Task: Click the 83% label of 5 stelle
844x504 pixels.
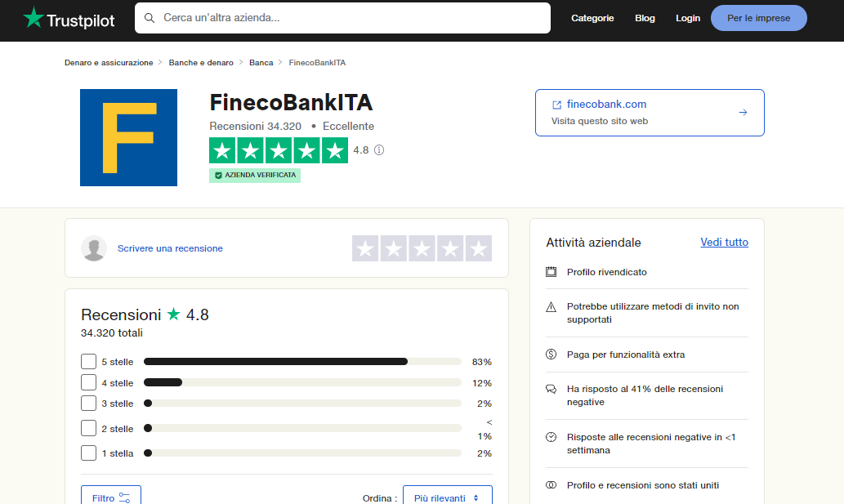Action: click(482, 362)
